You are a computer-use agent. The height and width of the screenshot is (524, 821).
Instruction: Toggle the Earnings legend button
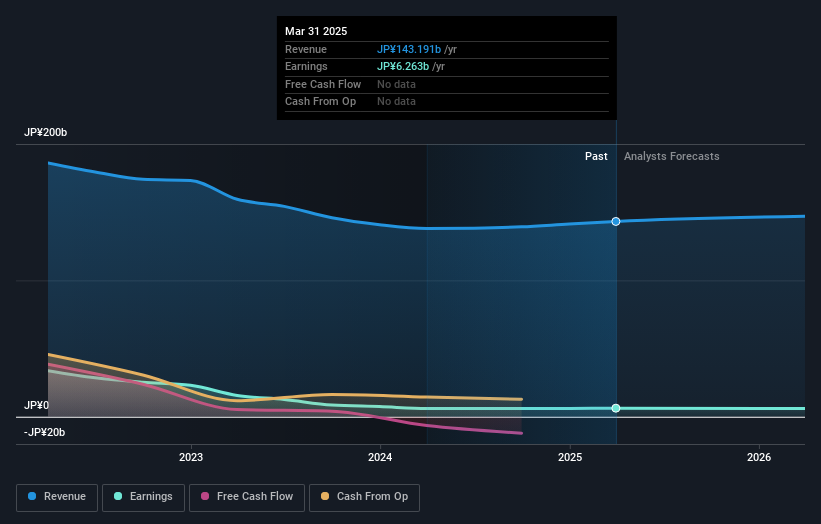coord(143,497)
